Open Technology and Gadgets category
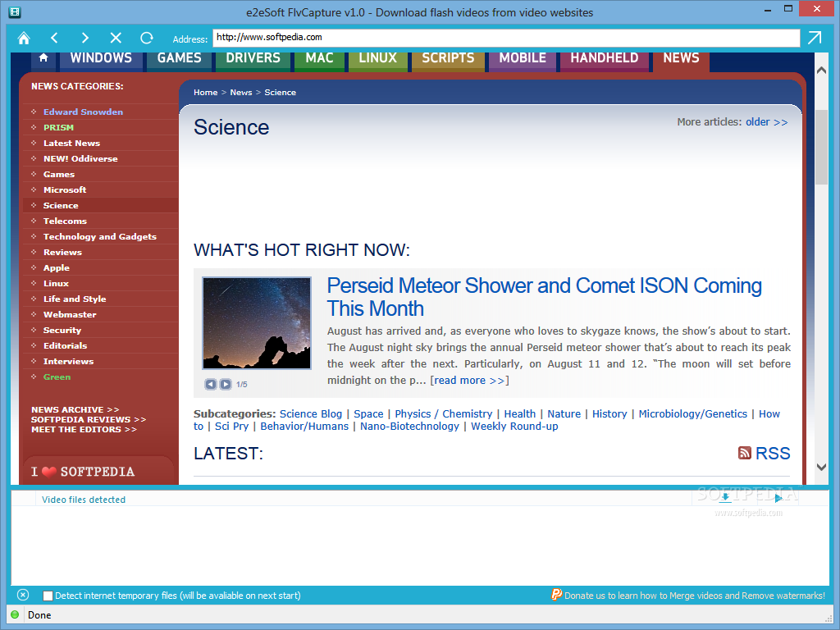Image resolution: width=840 pixels, height=630 pixels. 99,236
